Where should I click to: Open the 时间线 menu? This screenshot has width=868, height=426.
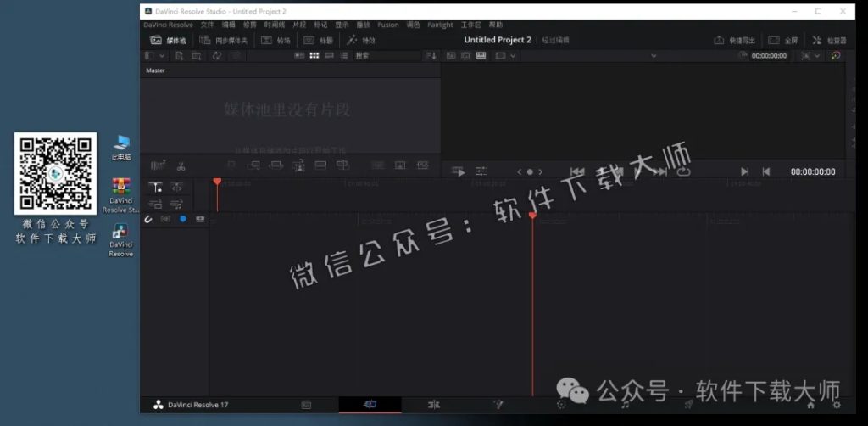point(275,25)
